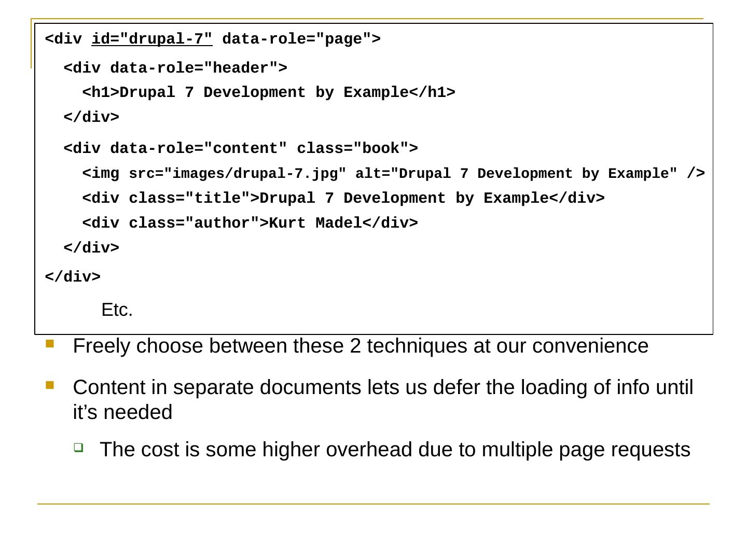The image size is (747, 560).
Task: Select the div data-role="header" code line
Action: pos(175,68)
